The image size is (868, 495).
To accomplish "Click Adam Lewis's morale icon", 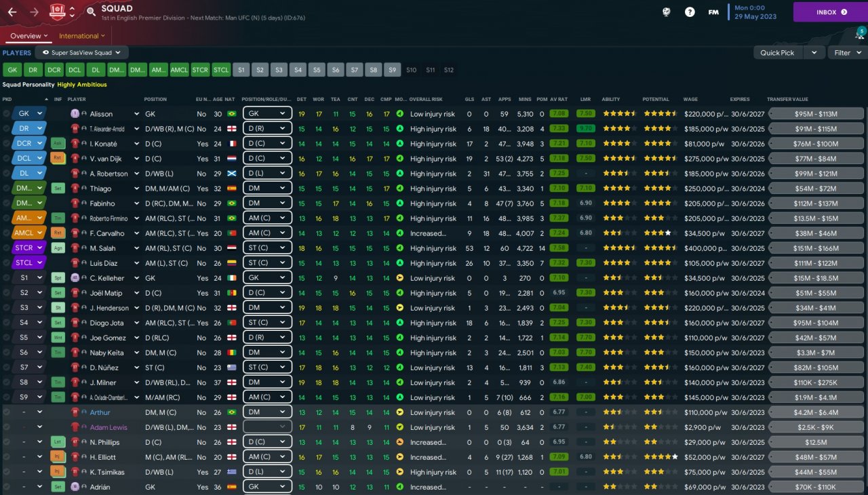I will [x=400, y=427].
